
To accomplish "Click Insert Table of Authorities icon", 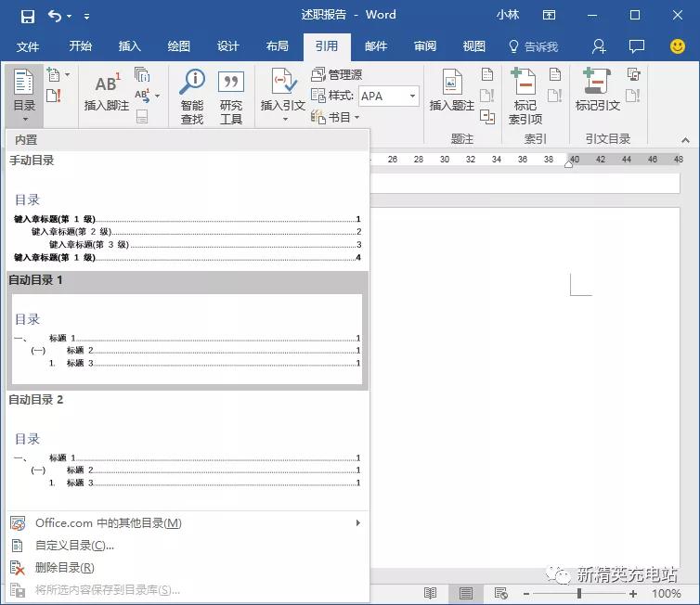I will tap(633, 74).
